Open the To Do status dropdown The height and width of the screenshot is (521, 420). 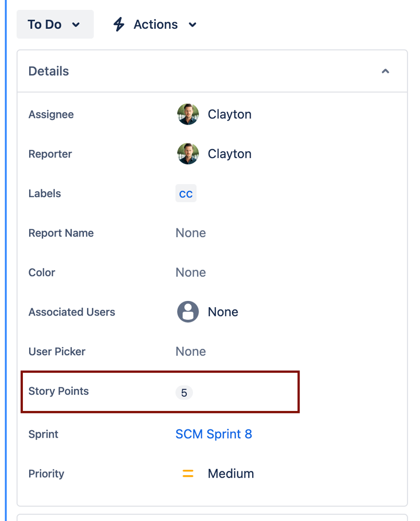[55, 25]
